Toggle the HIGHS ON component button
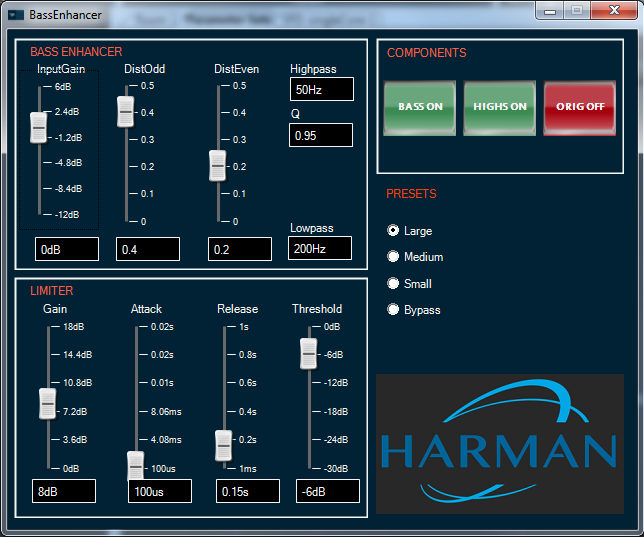 pyautogui.click(x=499, y=108)
